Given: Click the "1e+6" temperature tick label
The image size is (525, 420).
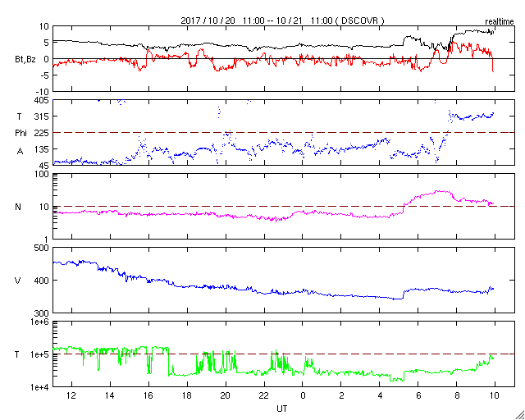Looking at the screenshot, I should click(39, 322).
